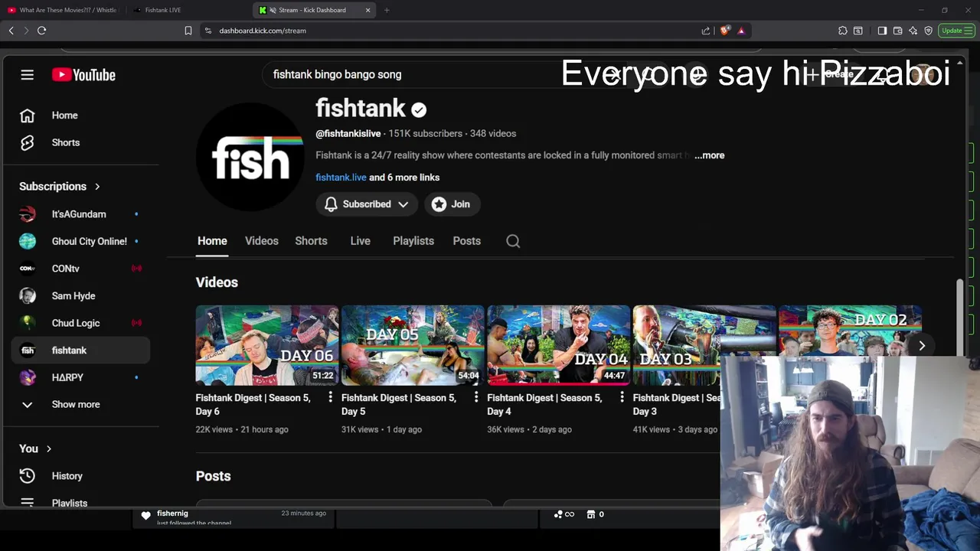Image resolution: width=980 pixels, height=551 pixels.
Task: Open options for Season 5, Day 4 video
Action: tap(622, 397)
